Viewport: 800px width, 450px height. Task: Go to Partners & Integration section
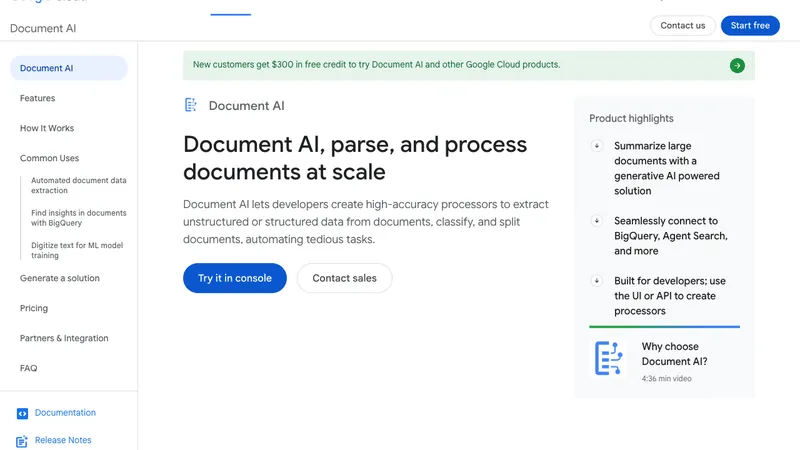64,338
